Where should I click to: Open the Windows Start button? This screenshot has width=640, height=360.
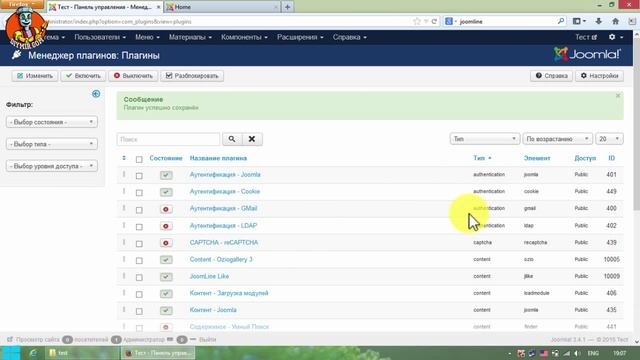click(x=10, y=353)
